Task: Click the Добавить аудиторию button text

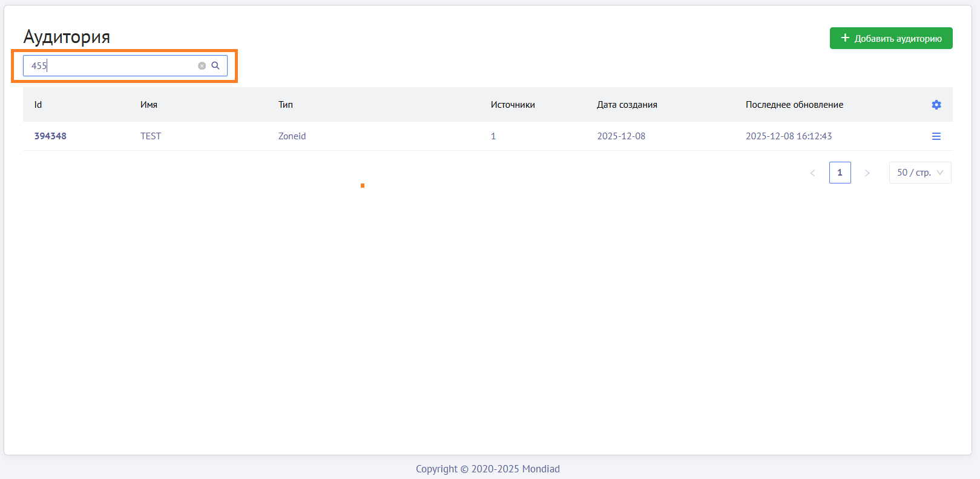Action: [x=898, y=39]
